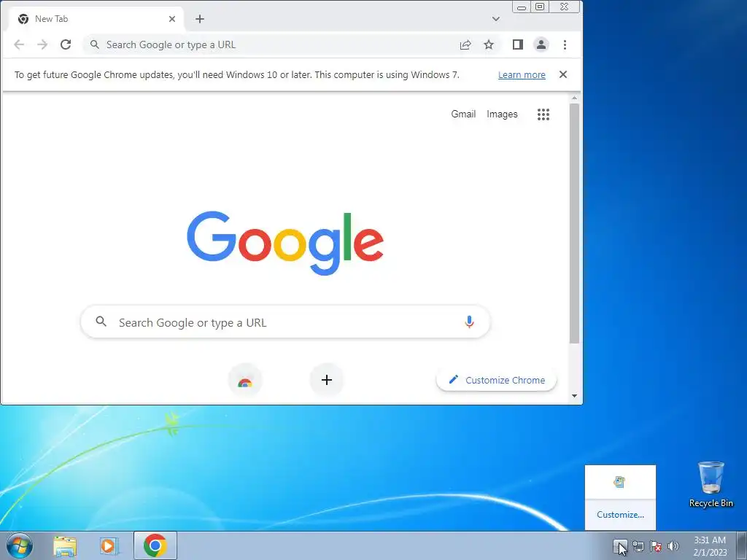Dismiss the Windows 7 update notice
This screenshot has width=747, height=560.
click(x=563, y=74)
